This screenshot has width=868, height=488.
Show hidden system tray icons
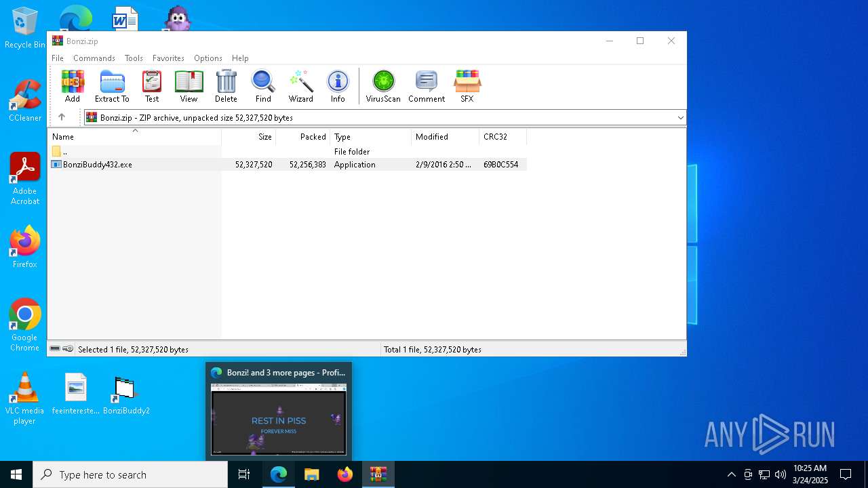point(731,474)
